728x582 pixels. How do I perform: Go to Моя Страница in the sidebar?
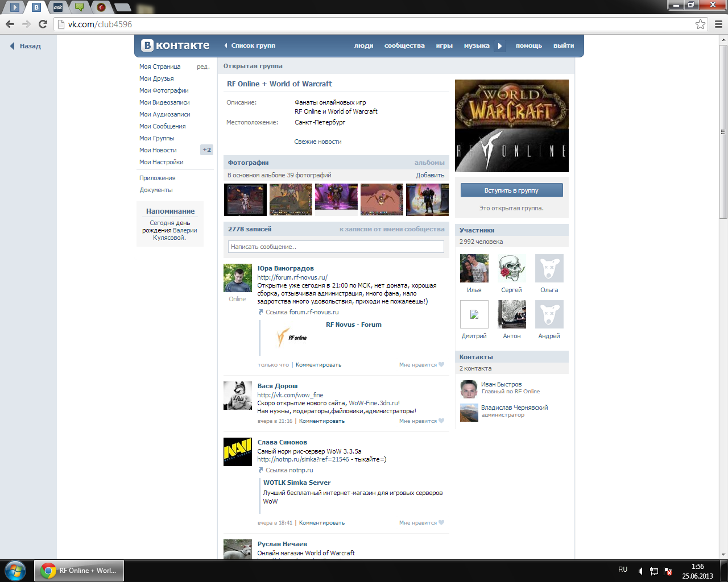[160, 66]
